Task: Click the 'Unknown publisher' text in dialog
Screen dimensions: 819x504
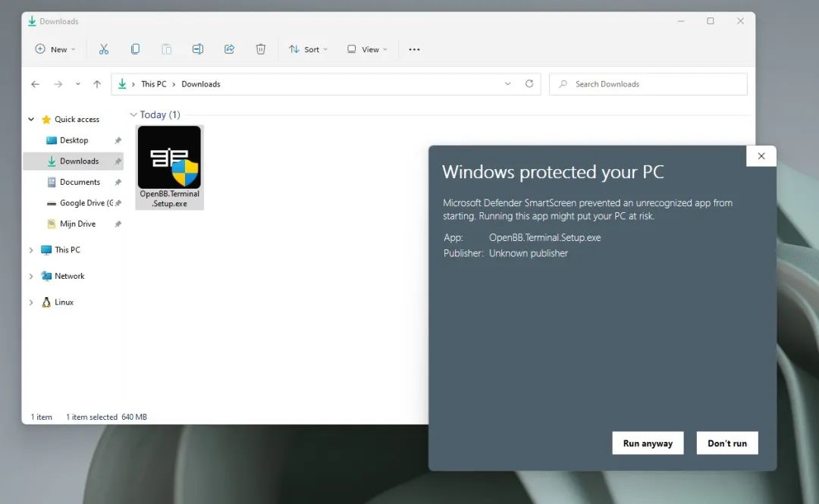Action: pyautogui.click(x=528, y=253)
